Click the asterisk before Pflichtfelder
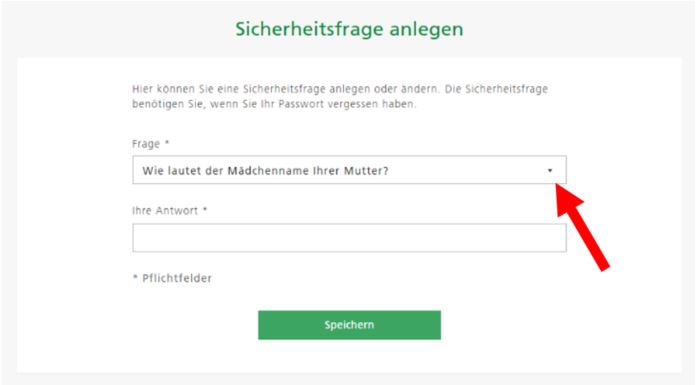 coord(135,278)
